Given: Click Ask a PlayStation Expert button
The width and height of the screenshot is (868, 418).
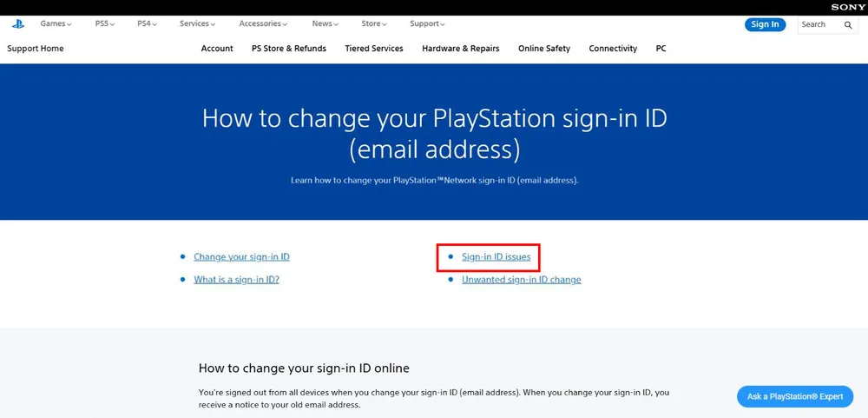Looking at the screenshot, I should coord(795,396).
